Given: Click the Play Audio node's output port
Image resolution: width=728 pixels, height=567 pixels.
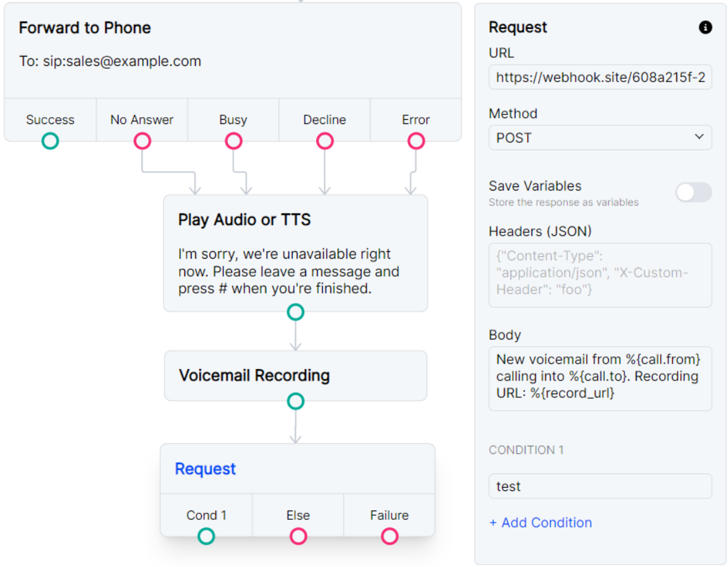Looking at the screenshot, I should [295, 312].
